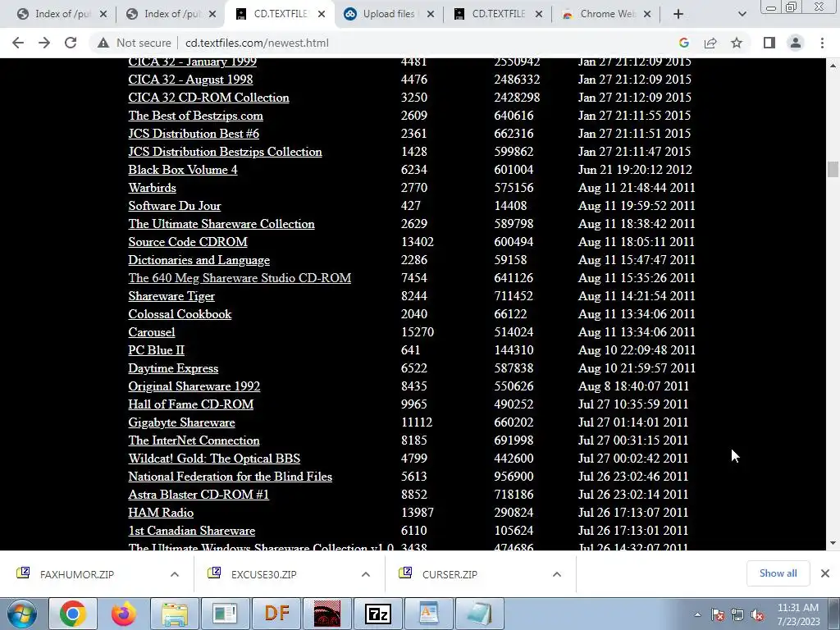This screenshot has height=630, width=840.
Task: Switch to the second Index of /pub tab
Action: (x=171, y=14)
